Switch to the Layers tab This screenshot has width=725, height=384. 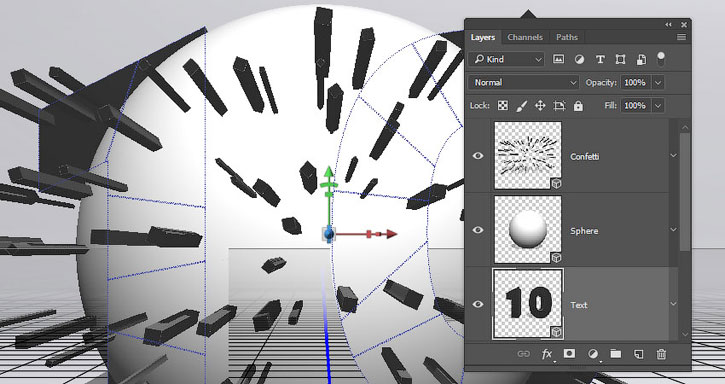tap(483, 37)
